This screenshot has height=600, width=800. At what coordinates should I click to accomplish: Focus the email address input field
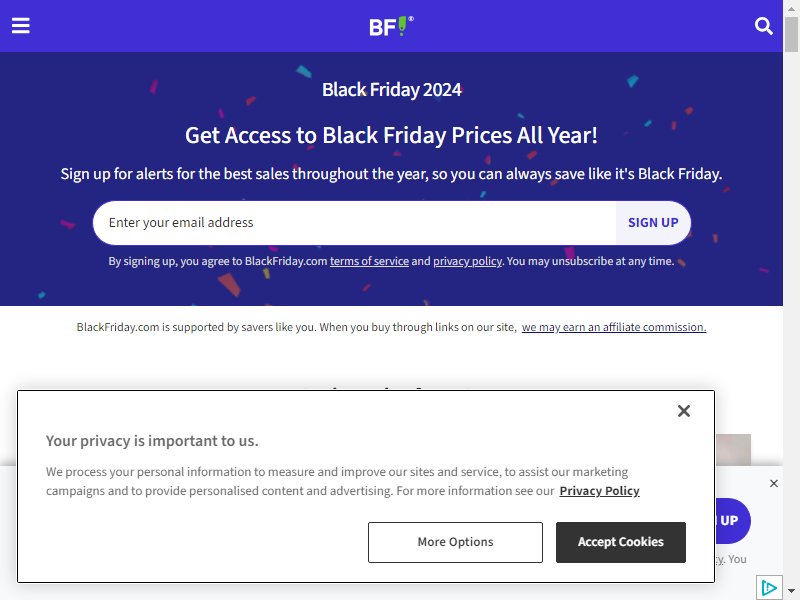click(355, 222)
